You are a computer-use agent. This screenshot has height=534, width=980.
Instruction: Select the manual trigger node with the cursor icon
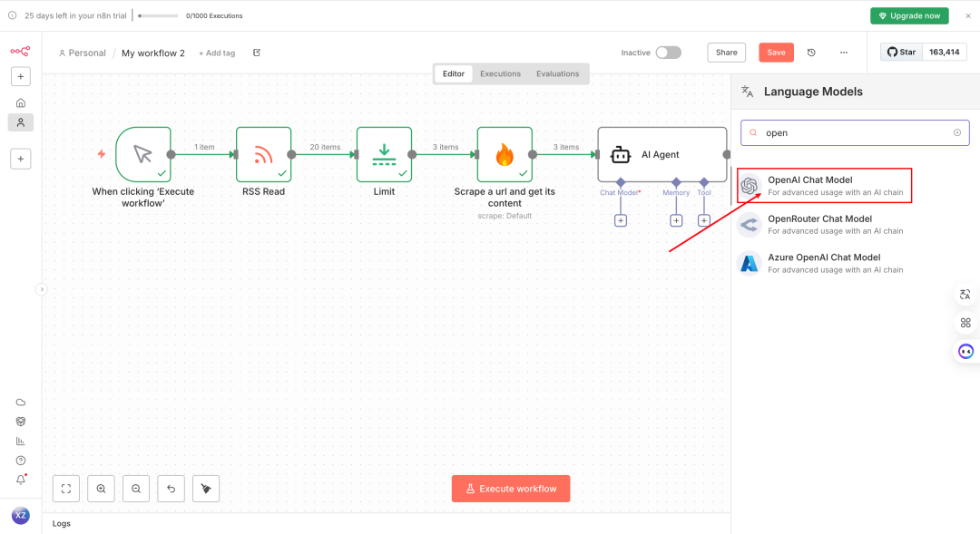pos(143,154)
